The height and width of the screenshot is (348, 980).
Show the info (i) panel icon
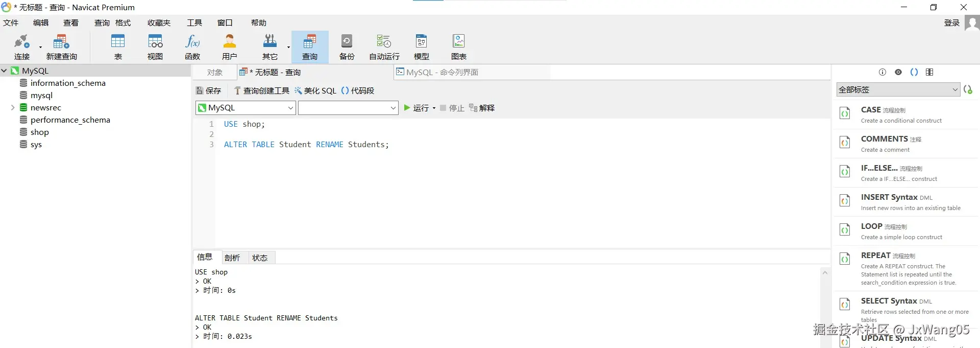click(883, 72)
